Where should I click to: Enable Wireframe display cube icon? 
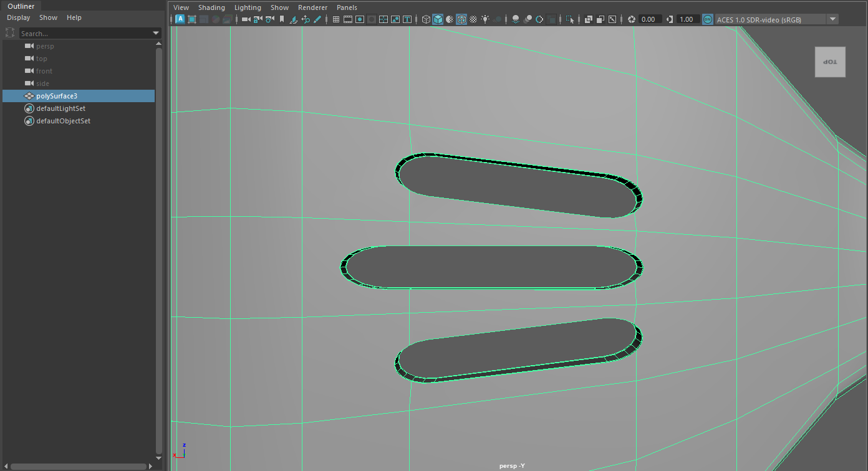(x=427, y=19)
